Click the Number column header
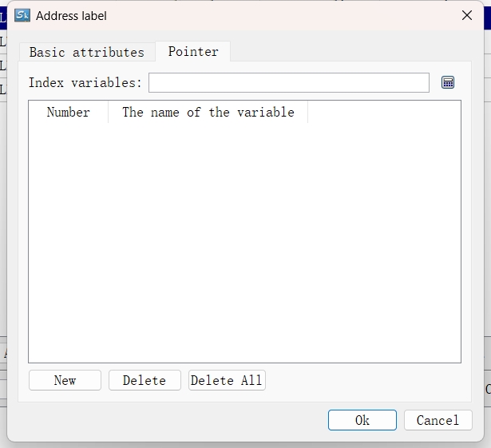This screenshot has width=491, height=448. [x=68, y=113]
